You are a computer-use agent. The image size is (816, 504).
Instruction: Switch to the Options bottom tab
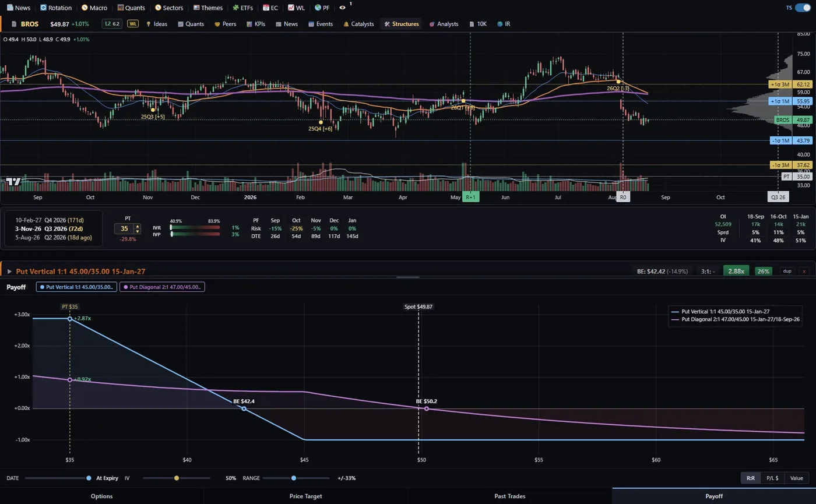click(102, 496)
